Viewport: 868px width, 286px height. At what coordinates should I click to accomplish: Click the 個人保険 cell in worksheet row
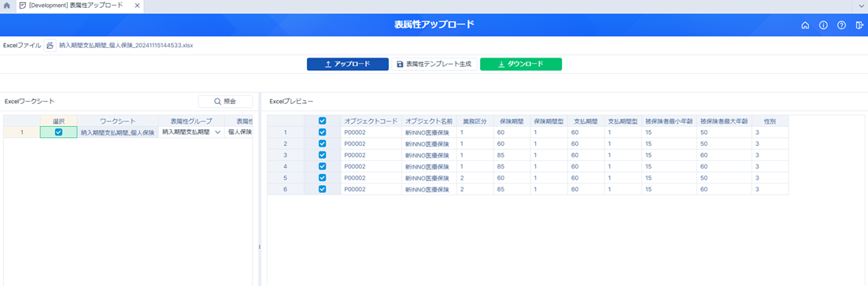tap(239, 132)
